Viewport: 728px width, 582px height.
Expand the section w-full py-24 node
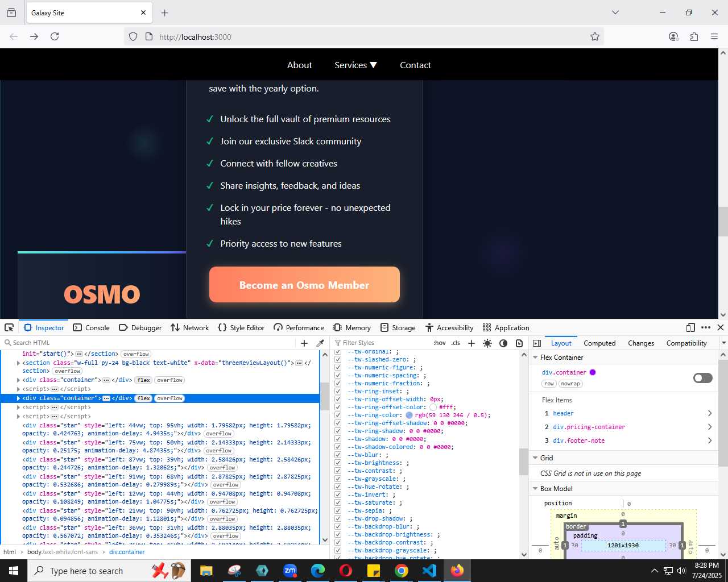coord(18,363)
